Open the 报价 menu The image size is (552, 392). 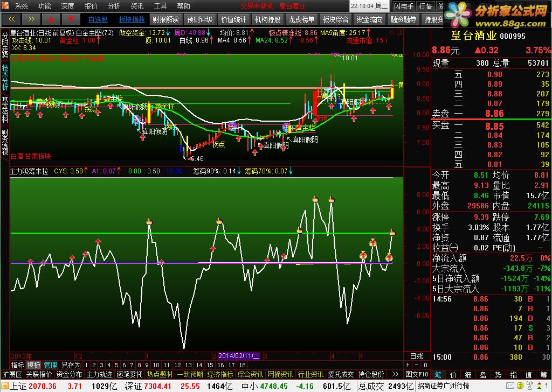91,6
